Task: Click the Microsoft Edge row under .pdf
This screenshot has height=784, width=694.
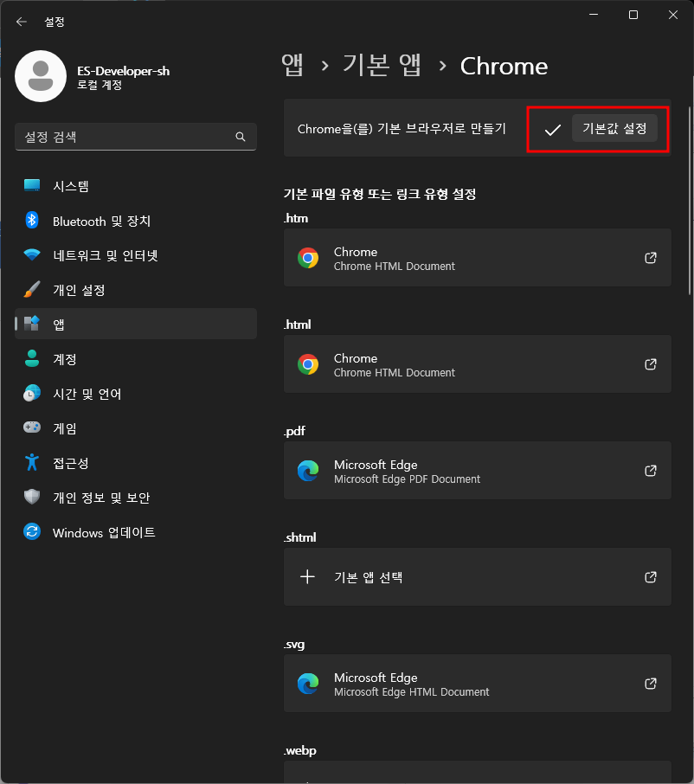Action: [478, 471]
